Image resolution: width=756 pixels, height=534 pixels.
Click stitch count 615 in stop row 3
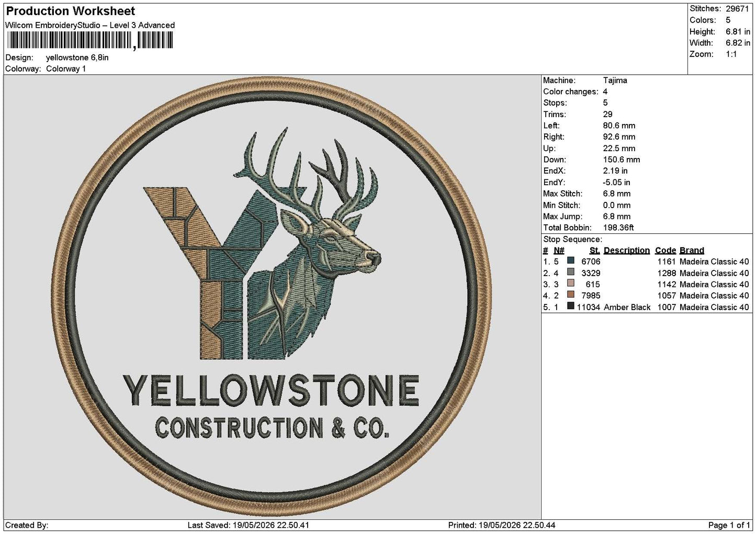(x=593, y=285)
